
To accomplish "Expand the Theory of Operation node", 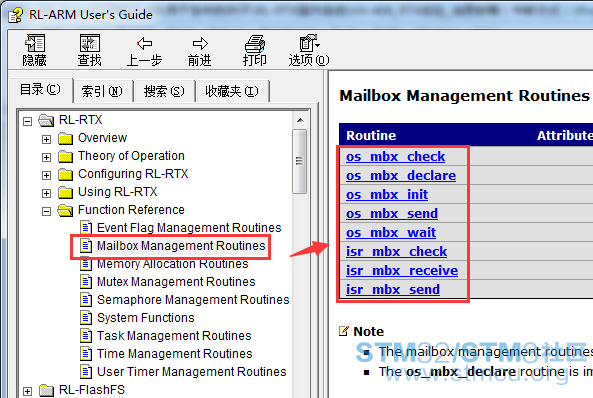I will pyautogui.click(x=46, y=157).
